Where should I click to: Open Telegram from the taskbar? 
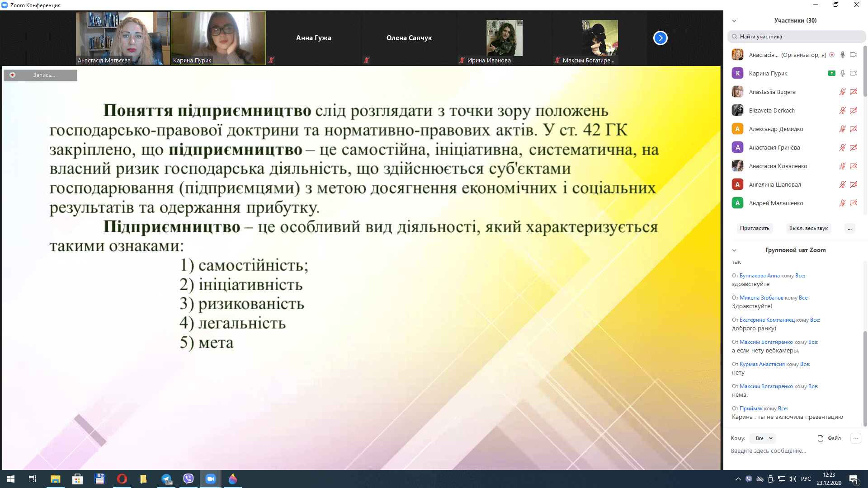[166, 479]
